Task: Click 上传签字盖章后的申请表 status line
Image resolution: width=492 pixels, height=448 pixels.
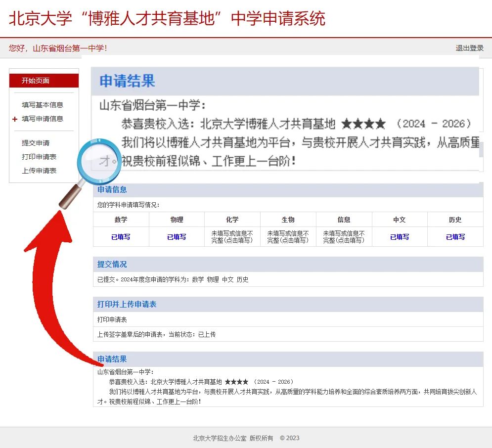Action: pyautogui.click(x=156, y=334)
